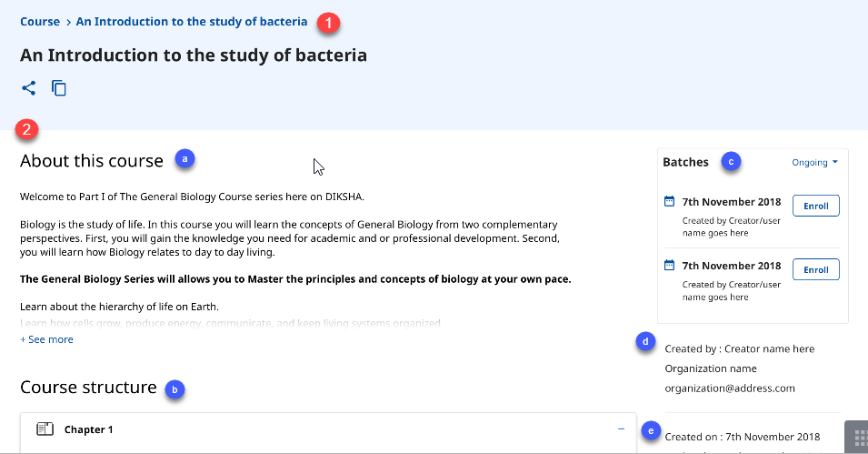Click the red annotation marker 2
The image size is (868, 454).
click(27, 130)
